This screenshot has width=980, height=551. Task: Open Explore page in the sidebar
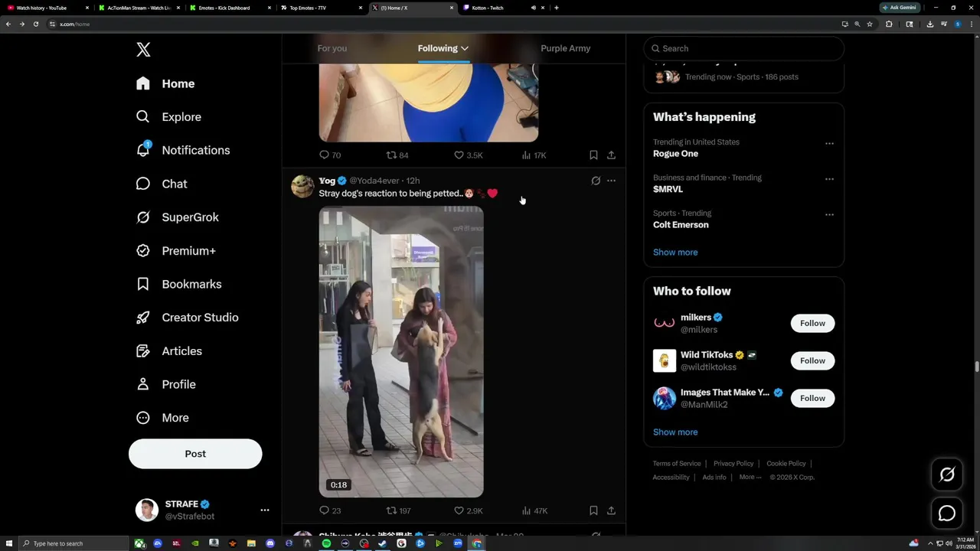point(169,117)
